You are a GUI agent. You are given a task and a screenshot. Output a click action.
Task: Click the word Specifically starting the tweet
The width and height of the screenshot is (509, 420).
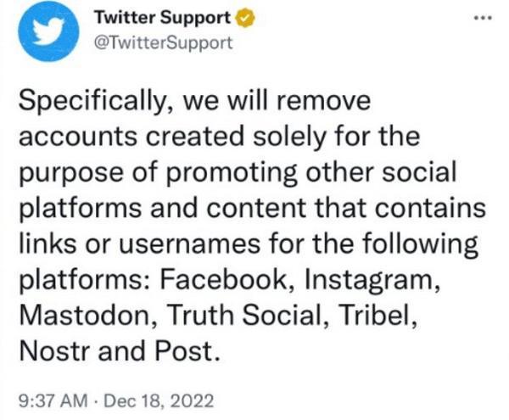click(x=92, y=101)
